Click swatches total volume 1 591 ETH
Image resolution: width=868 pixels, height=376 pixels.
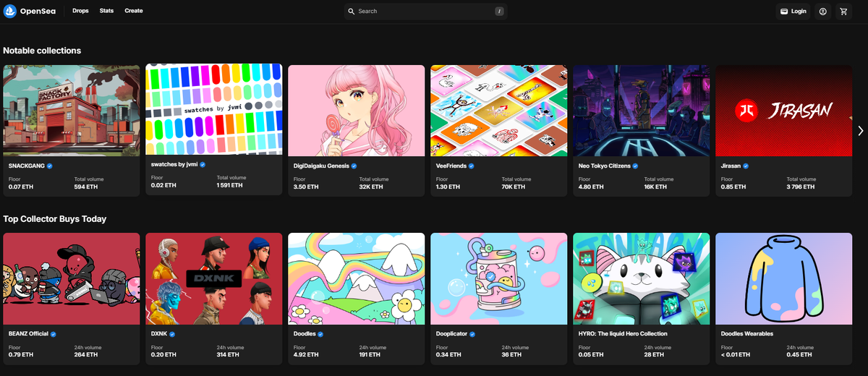coord(229,185)
